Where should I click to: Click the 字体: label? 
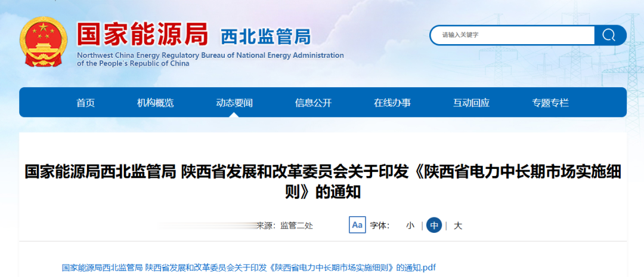click(379, 226)
